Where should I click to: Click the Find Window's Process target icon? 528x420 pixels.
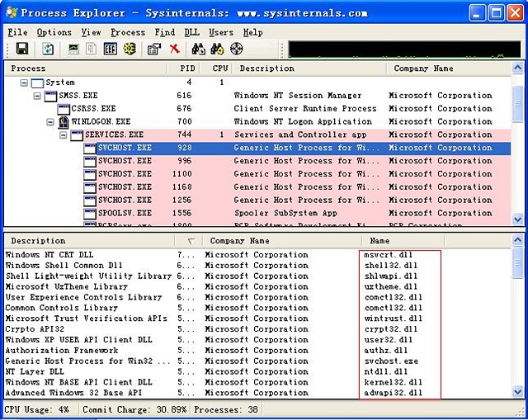[237, 50]
